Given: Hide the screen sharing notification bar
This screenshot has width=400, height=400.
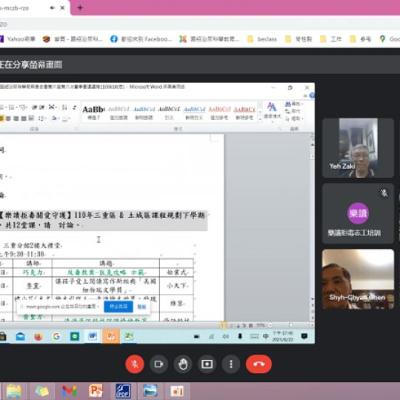Looking at the screenshot, I should (x=142, y=306).
